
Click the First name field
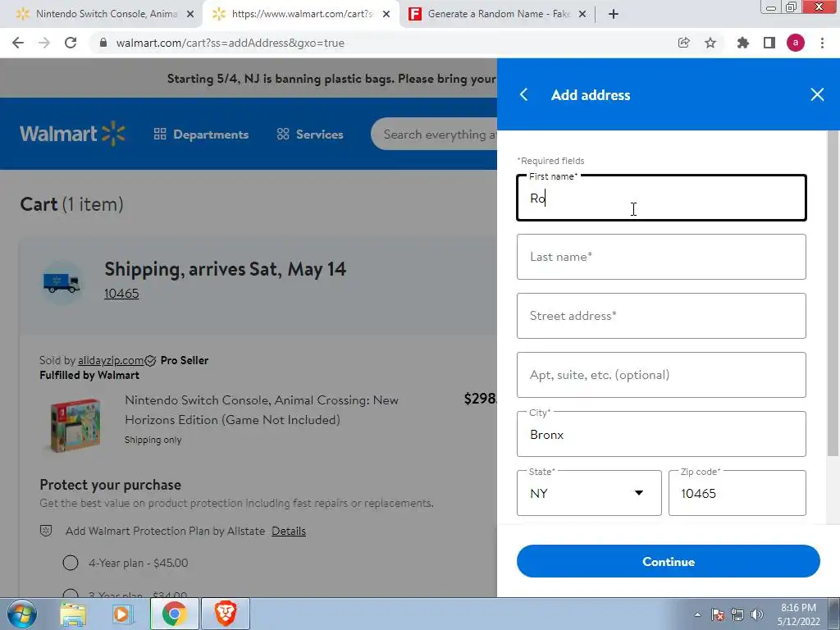(x=661, y=198)
